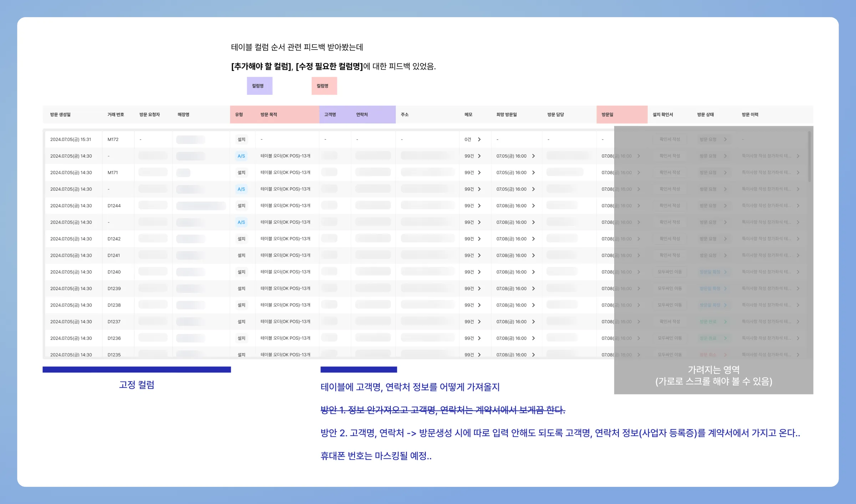
Task: Click the 매장명 column header
Action: [183, 114]
